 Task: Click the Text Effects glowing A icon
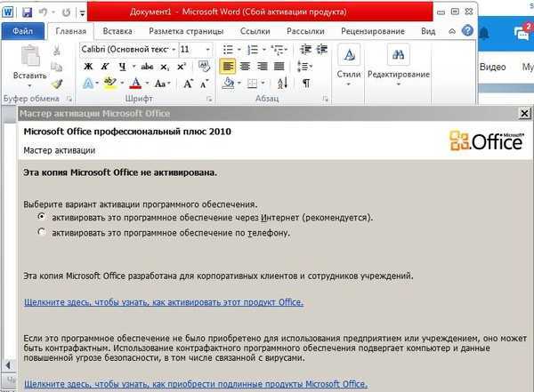(88, 84)
